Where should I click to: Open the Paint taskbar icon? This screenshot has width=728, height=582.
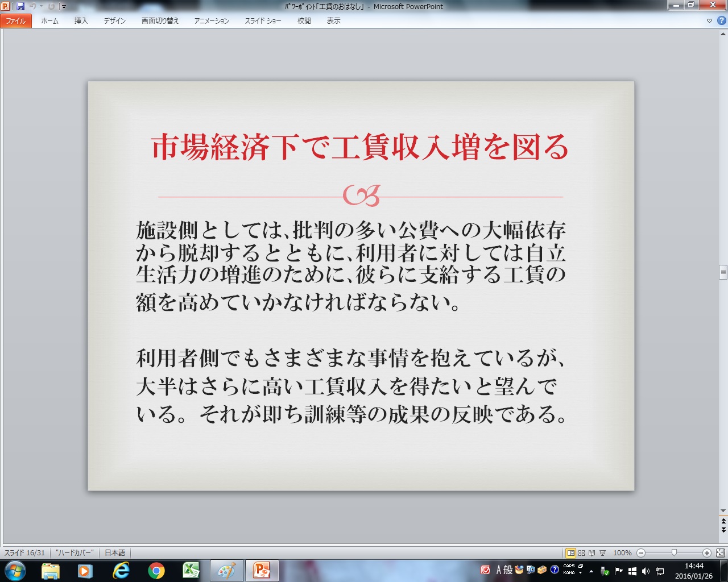pyautogui.click(x=227, y=571)
